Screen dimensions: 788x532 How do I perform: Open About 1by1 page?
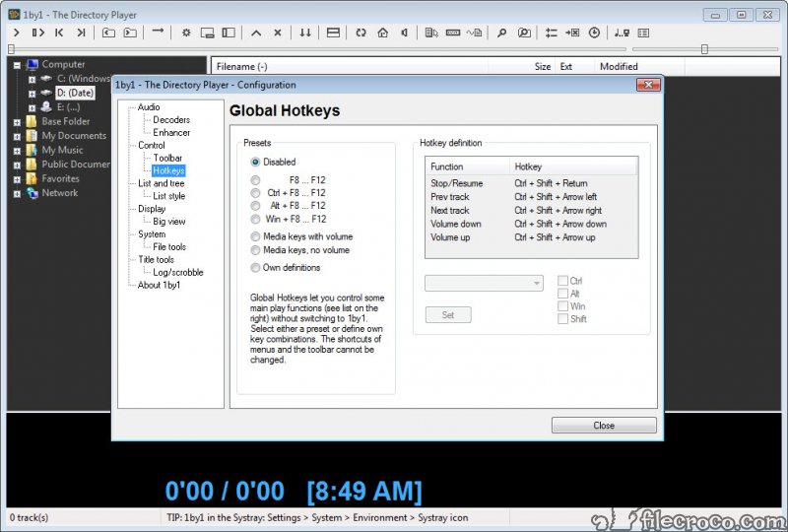pos(159,285)
